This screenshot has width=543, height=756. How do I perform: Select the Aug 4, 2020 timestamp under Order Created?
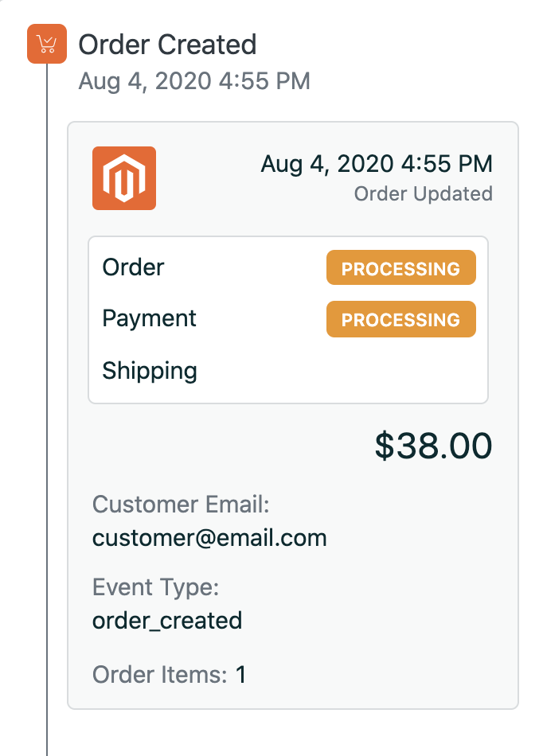tap(194, 81)
